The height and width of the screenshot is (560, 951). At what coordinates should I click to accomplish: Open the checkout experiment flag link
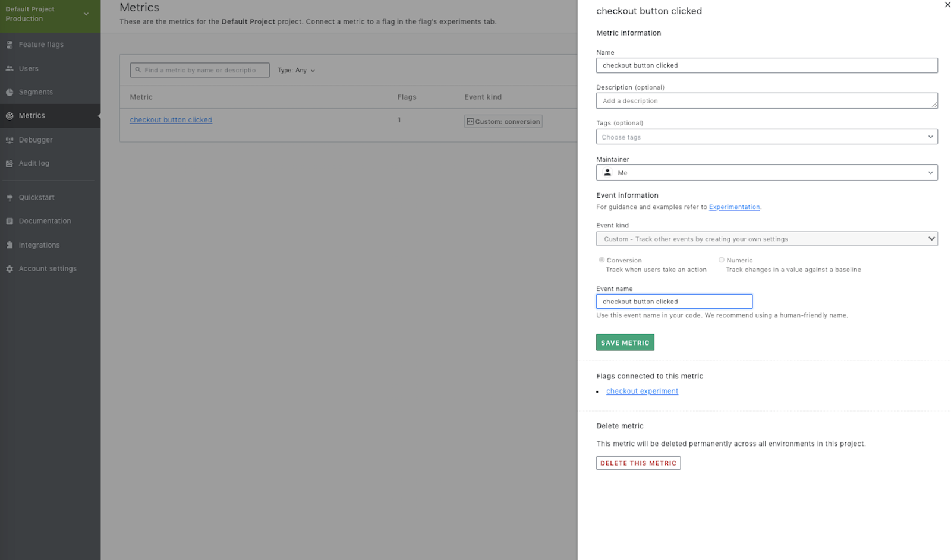(642, 391)
